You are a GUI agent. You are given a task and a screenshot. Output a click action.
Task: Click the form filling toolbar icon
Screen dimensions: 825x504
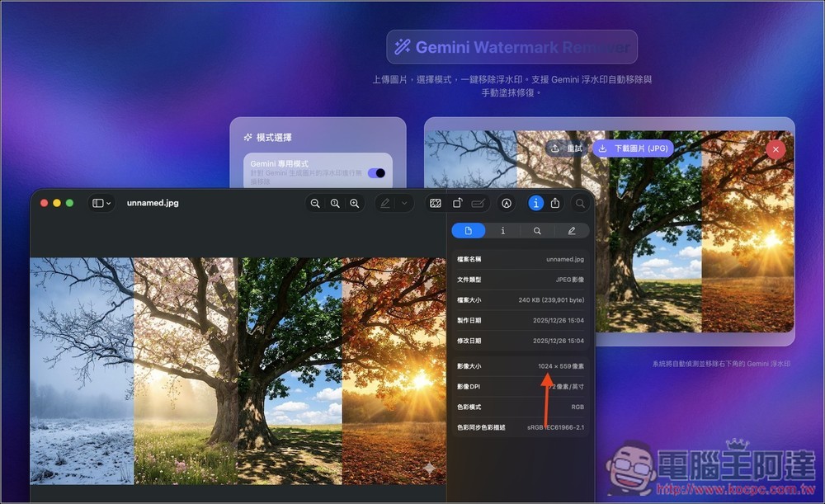[478, 203]
